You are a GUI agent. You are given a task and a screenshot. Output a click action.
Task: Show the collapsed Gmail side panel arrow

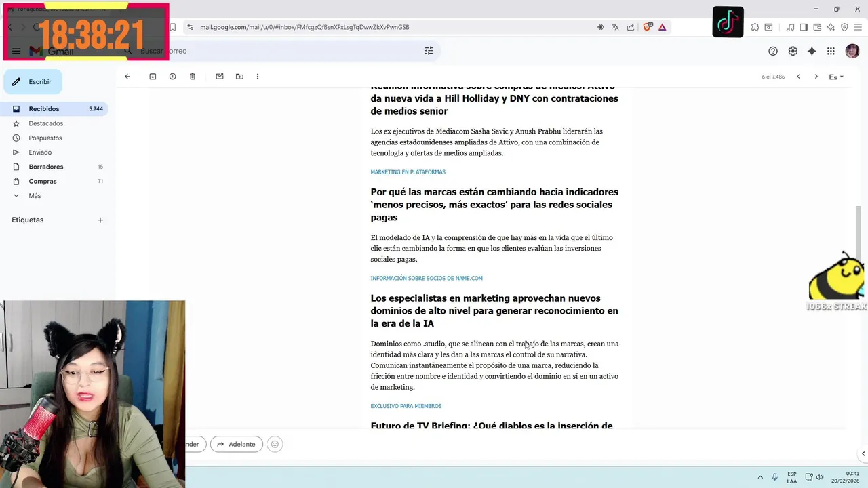[x=863, y=454]
